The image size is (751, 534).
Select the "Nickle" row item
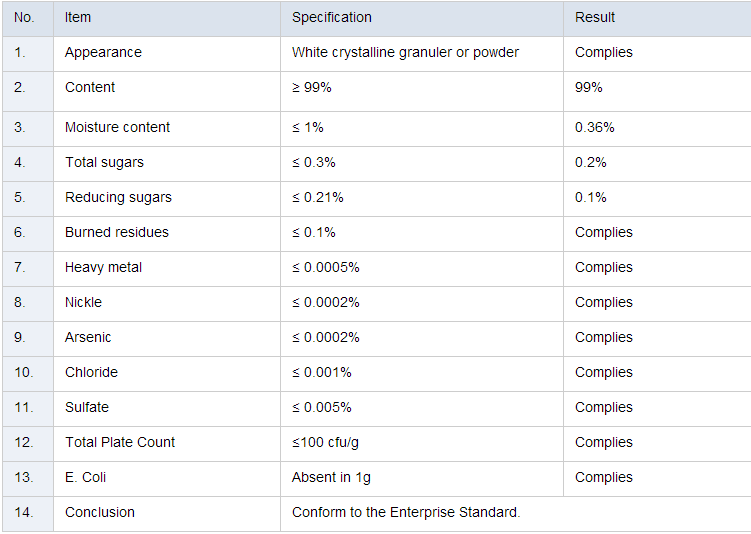point(83,302)
